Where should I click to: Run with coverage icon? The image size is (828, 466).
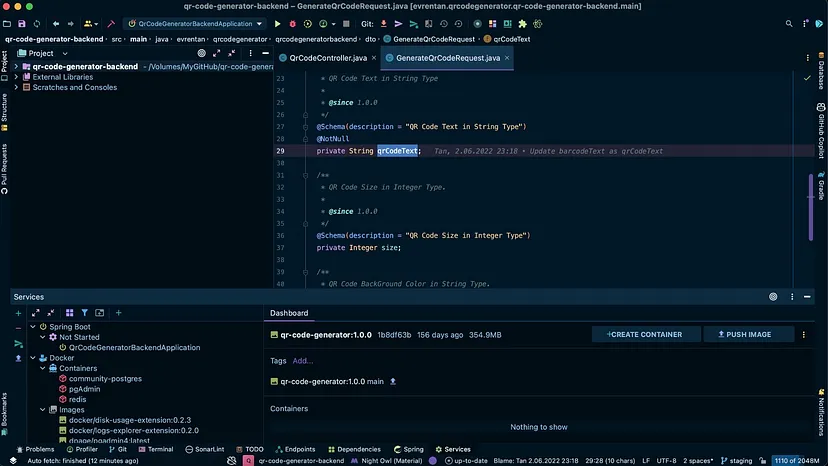(307, 24)
